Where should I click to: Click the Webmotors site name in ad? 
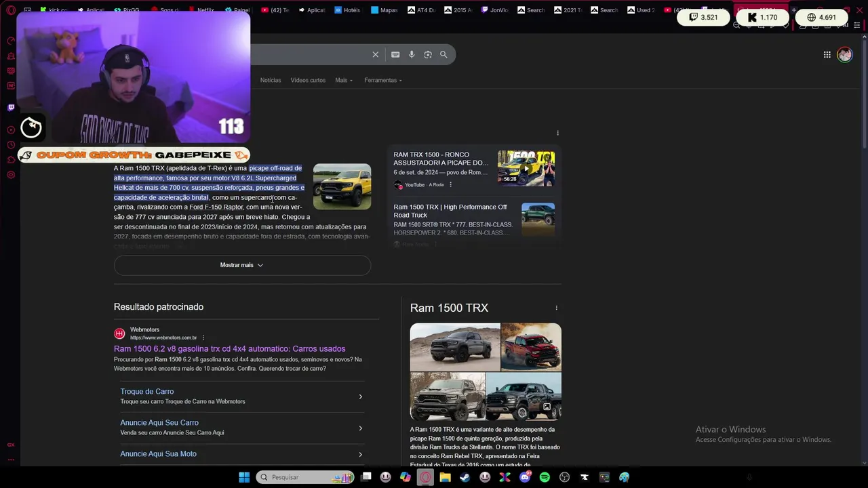(144, 330)
